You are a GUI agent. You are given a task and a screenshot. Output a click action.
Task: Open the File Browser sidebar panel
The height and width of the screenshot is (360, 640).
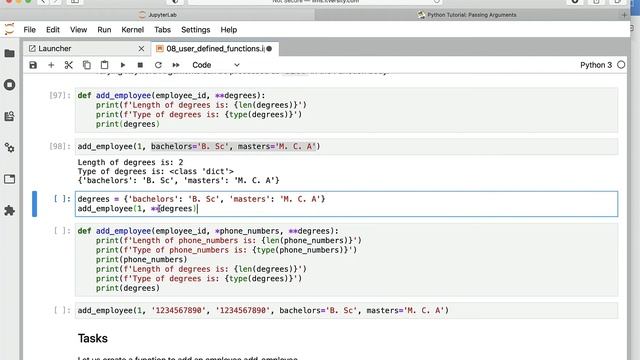pos(9,53)
